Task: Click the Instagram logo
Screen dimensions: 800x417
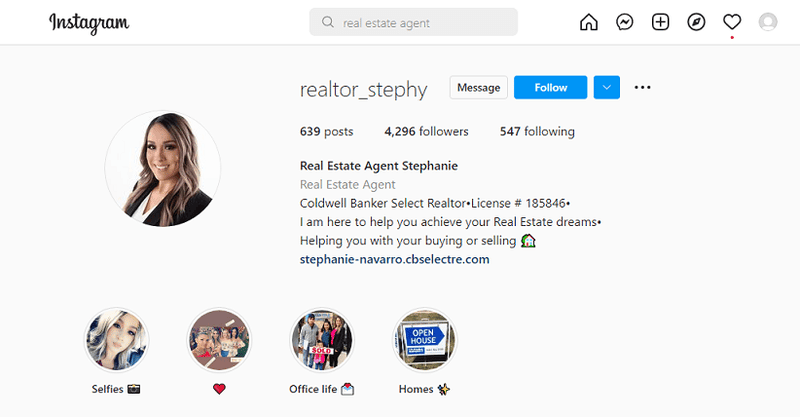Action: [x=89, y=23]
